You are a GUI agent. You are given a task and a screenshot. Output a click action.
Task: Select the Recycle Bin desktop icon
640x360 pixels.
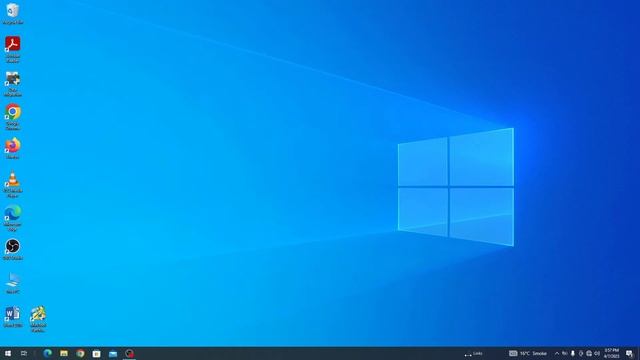(13, 13)
